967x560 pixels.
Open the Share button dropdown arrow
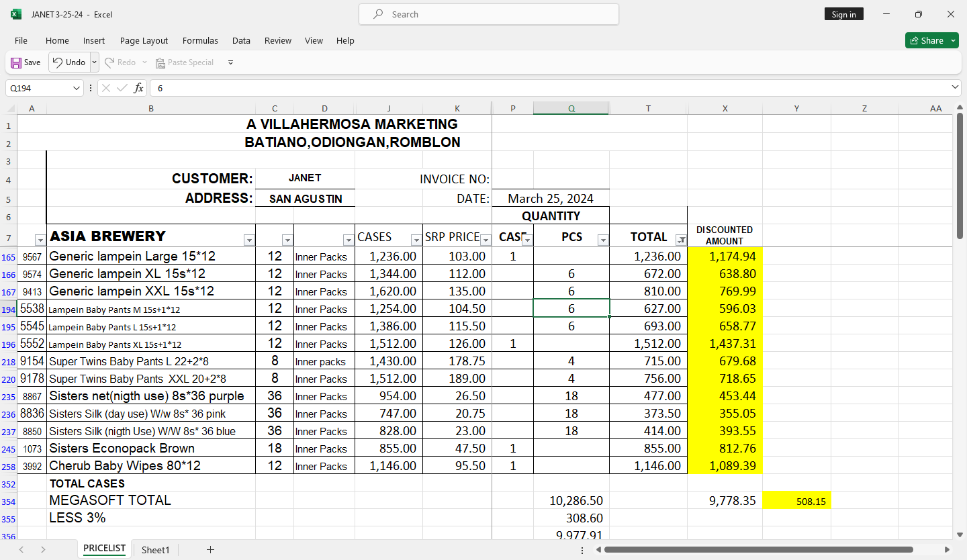point(954,41)
